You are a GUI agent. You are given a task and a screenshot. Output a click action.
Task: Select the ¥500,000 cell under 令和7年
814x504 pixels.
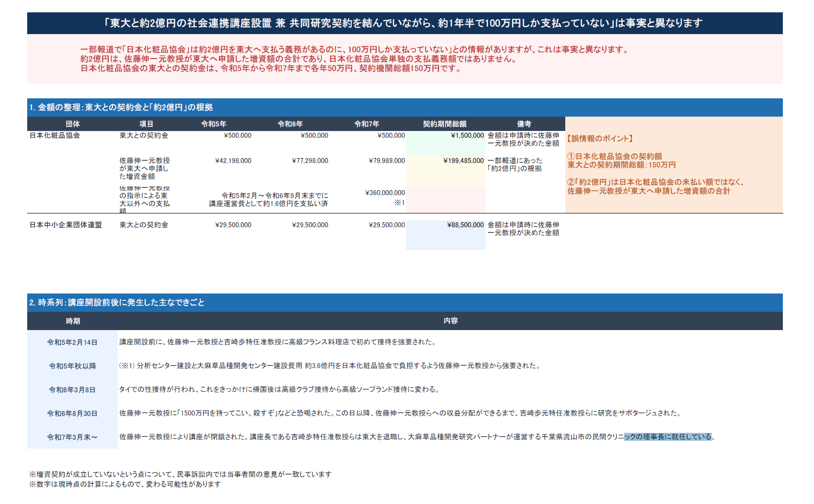click(x=391, y=135)
